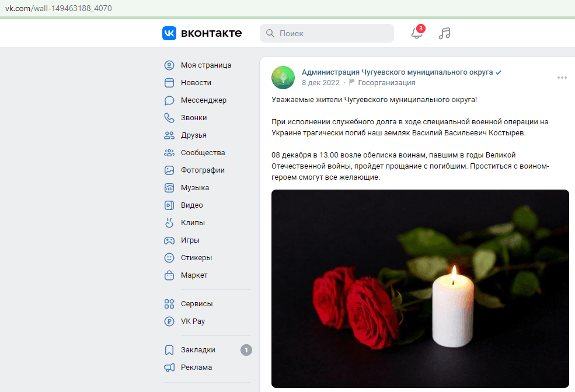Click the Stickers smiley icon
The image size is (575, 392).
click(169, 258)
